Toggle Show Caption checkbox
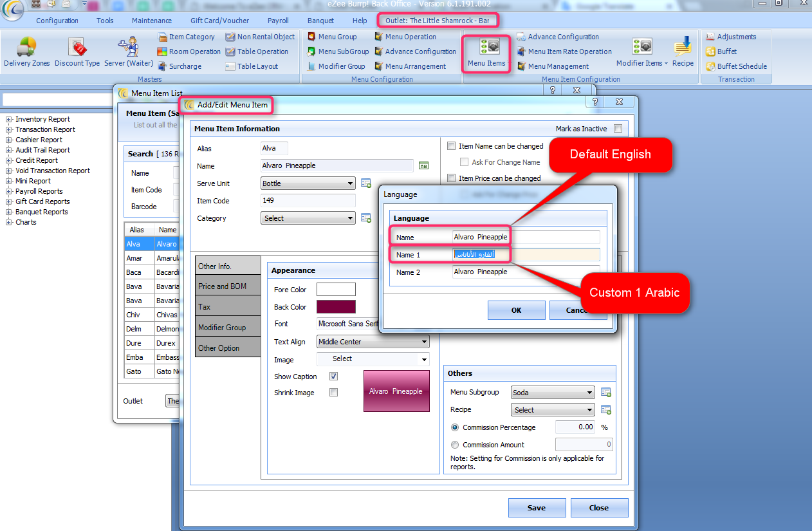This screenshot has height=531, width=812. point(333,377)
